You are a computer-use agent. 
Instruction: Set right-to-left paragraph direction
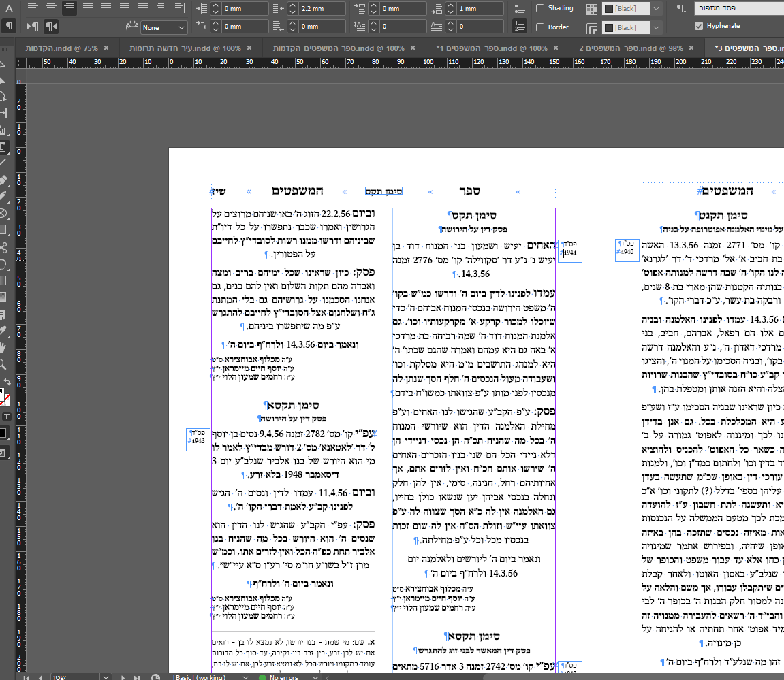pyautogui.click(x=52, y=27)
